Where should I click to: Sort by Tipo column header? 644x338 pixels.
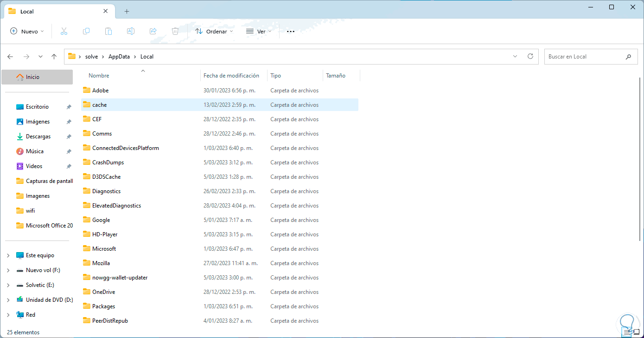pos(276,76)
